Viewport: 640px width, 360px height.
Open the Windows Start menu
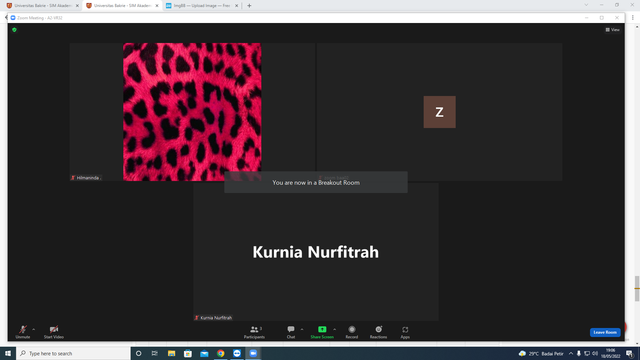(x=8, y=353)
